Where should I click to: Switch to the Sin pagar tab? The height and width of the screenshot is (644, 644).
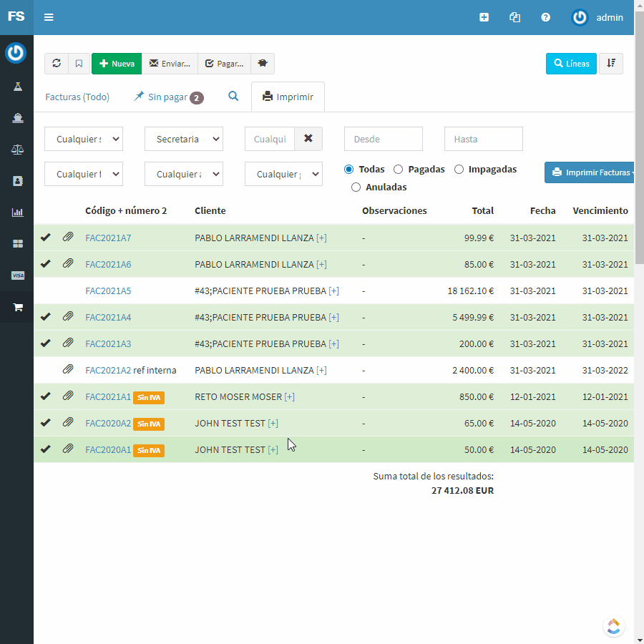click(x=168, y=97)
